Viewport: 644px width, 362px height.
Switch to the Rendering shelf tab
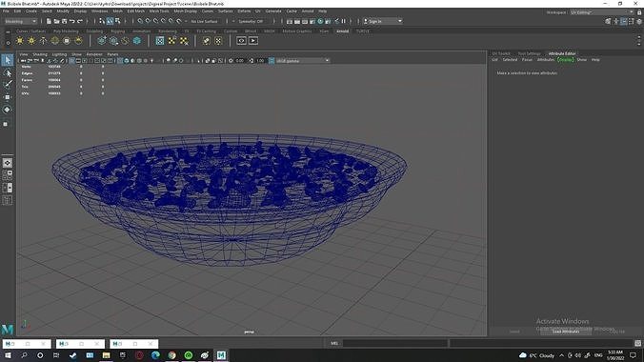tap(167, 31)
